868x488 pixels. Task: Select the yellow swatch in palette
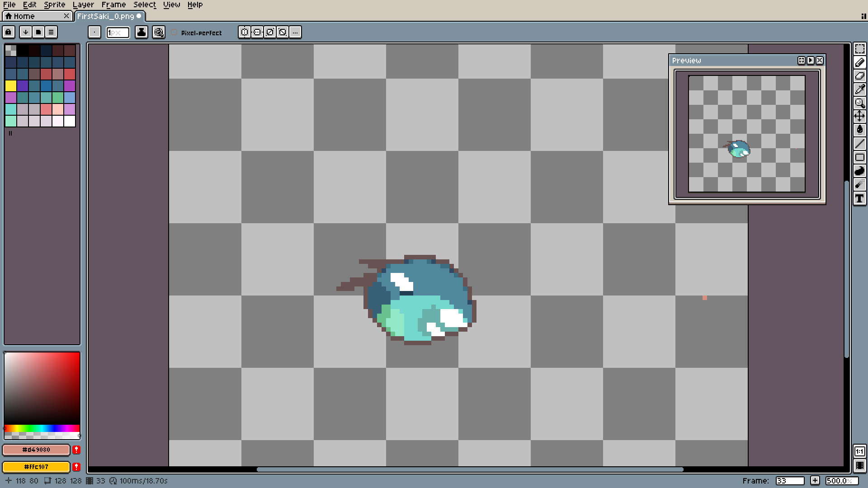[11, 86]
